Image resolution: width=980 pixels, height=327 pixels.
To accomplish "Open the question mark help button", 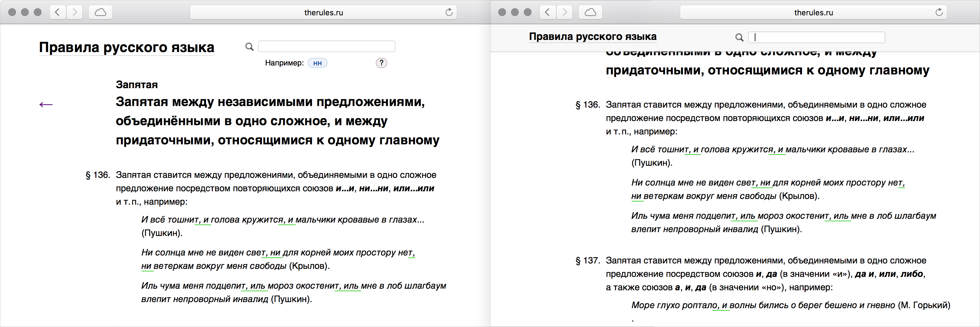I will pyautogui.click(x=381, y=63).
